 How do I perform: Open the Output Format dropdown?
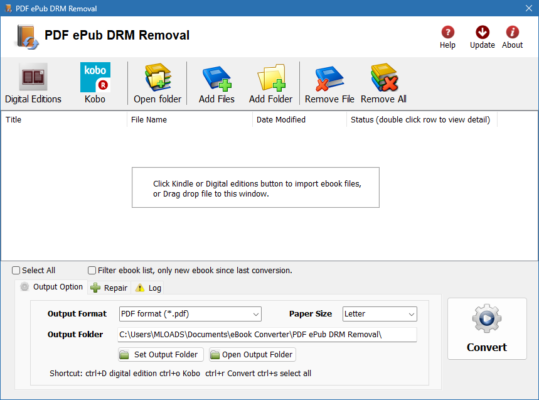click(x=190, y=314)
